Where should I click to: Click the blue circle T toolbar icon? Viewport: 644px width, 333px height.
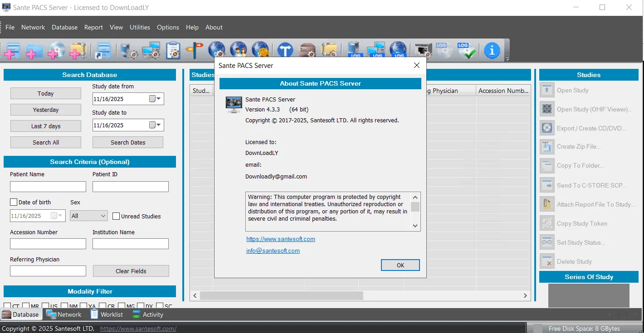(x=285, y=50)
